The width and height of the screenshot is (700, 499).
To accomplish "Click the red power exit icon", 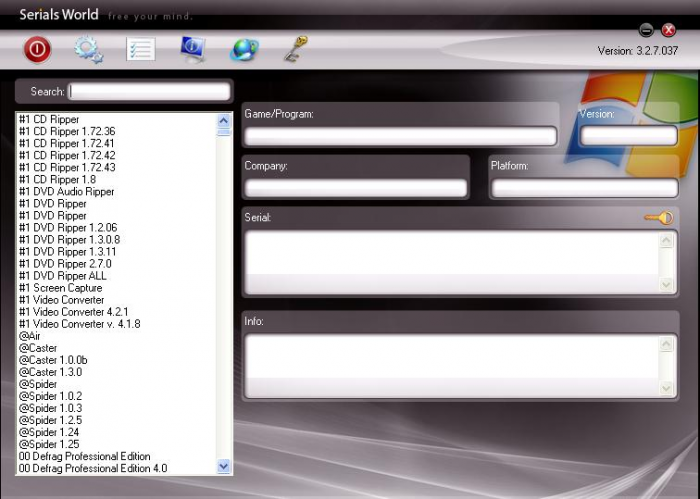I will coord(37,49).
